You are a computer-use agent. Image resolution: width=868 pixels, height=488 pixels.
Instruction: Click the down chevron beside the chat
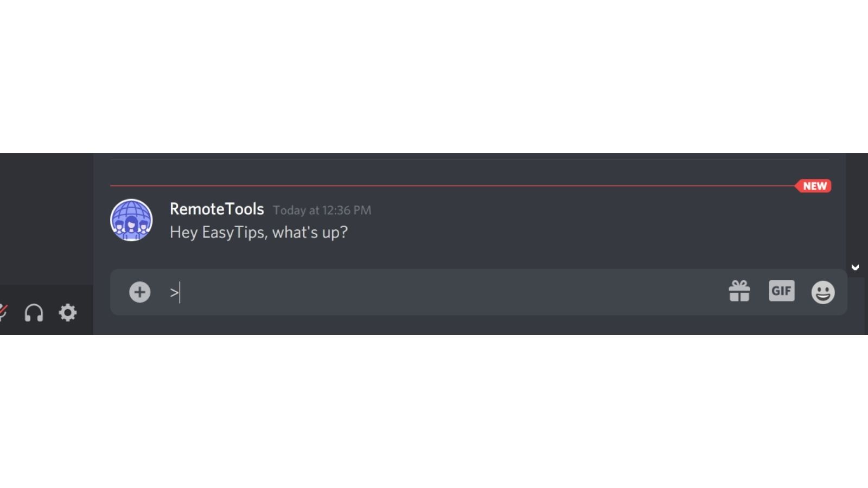(x=855, y=267)
